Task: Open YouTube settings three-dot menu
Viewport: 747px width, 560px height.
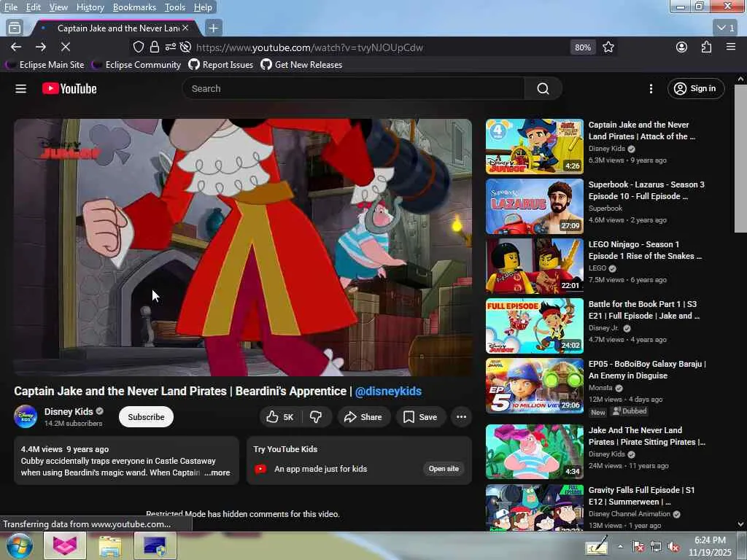Action: [x=651, y=88]
